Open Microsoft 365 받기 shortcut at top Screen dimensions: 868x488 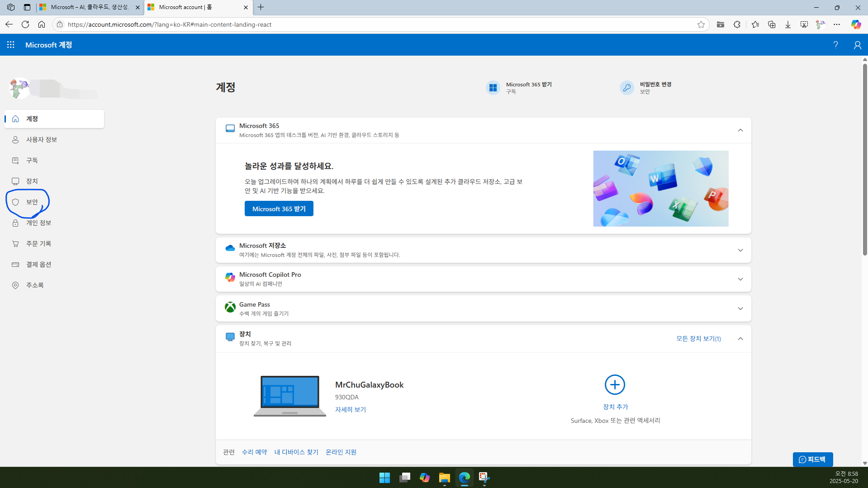[519, 87]
